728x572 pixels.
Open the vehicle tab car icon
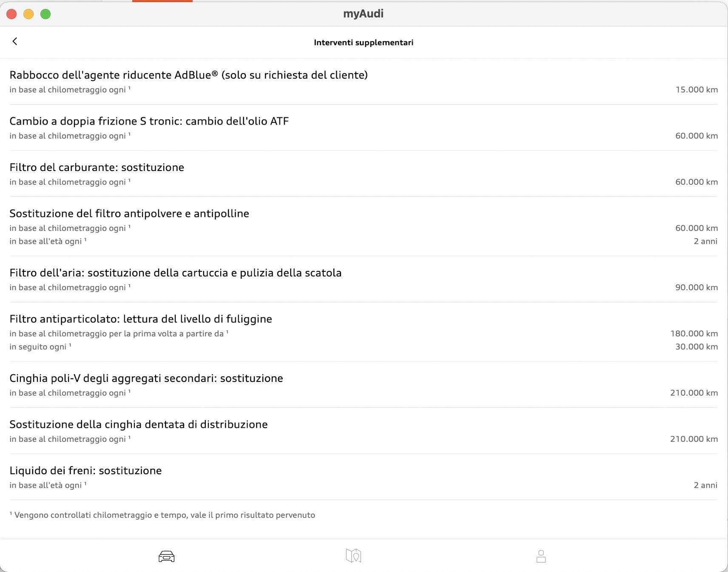[166, 556]
